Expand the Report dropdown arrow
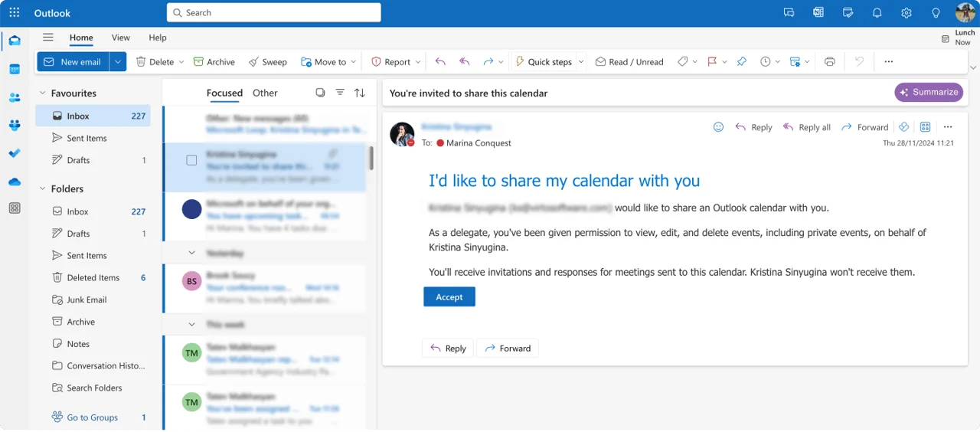The image size is (980, 432). coord(418,62)
